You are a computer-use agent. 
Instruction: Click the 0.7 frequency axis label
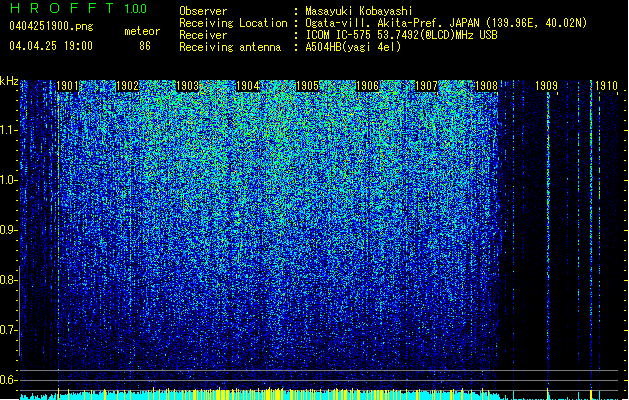coord(8,330)
